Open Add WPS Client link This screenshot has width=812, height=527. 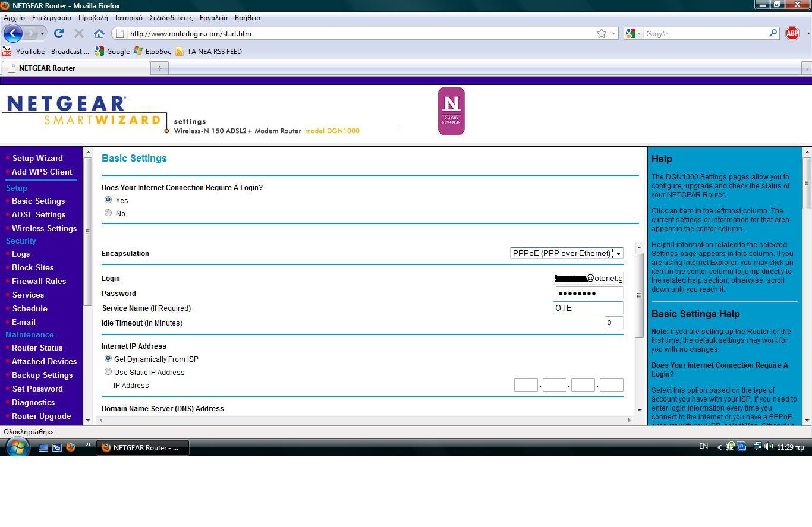(42, 172)
